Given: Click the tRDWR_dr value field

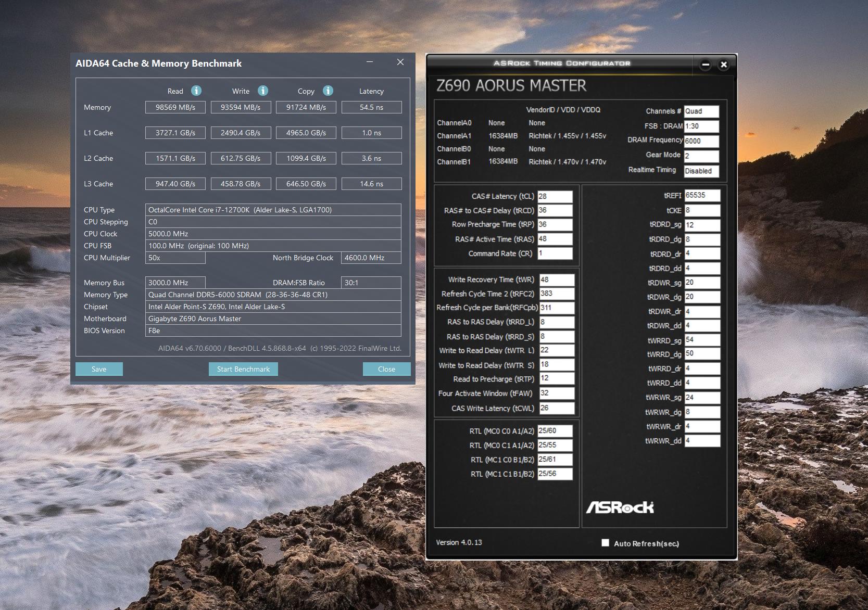Looking at the screenshot, I should (702, 312).
